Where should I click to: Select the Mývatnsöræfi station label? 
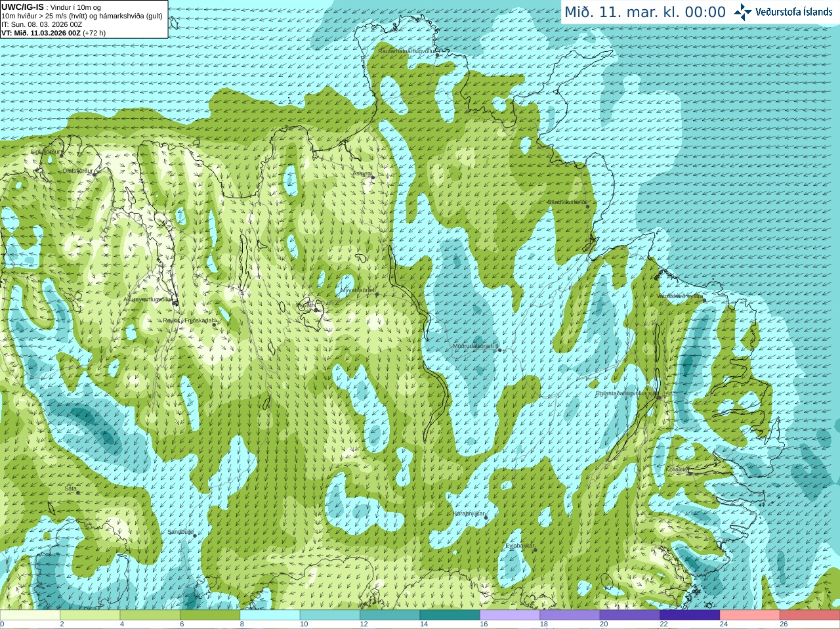pos(358,290)
